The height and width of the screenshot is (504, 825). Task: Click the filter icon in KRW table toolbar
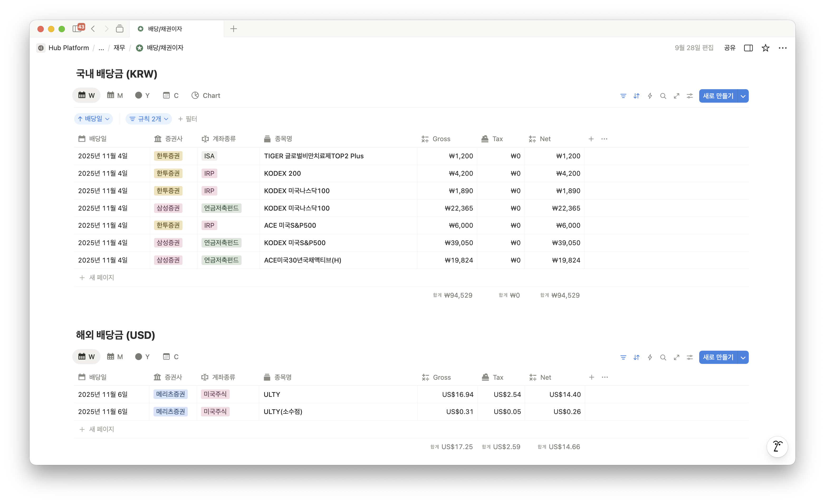click(623, 96)
